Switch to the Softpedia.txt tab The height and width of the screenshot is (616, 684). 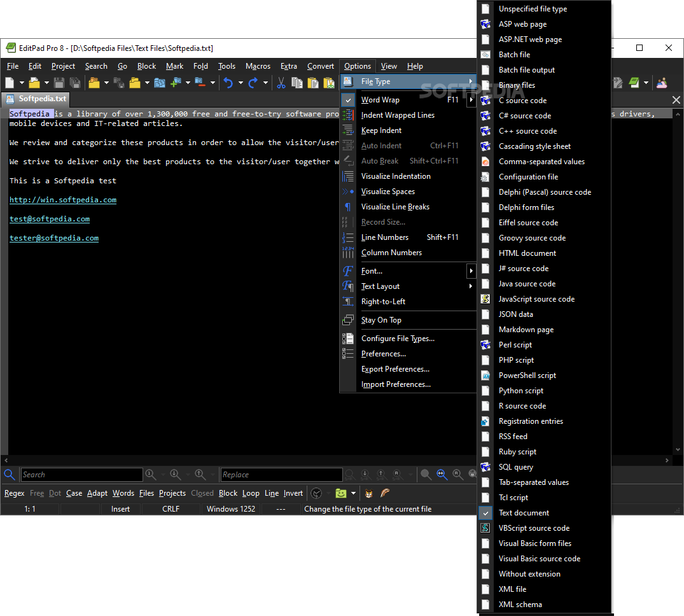(x=36, y=99)
